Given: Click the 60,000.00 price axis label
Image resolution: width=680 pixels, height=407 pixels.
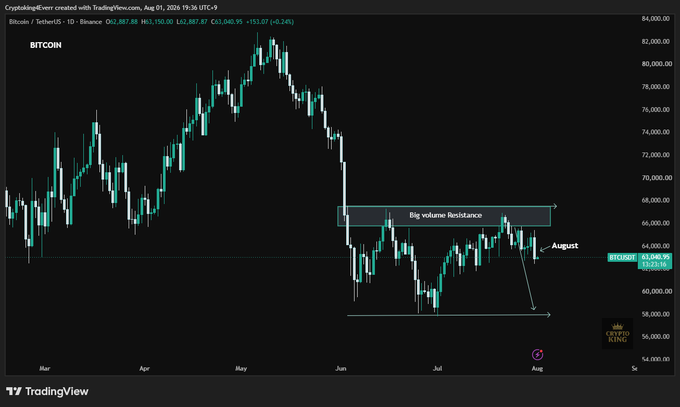Looking at the screenshot, I should (x=655, y=291).
